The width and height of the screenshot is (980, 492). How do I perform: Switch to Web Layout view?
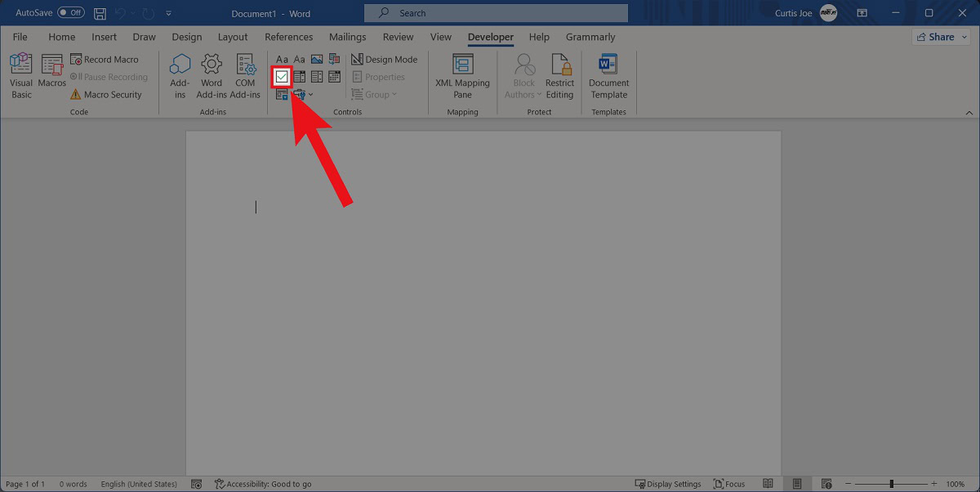point(826,484)
